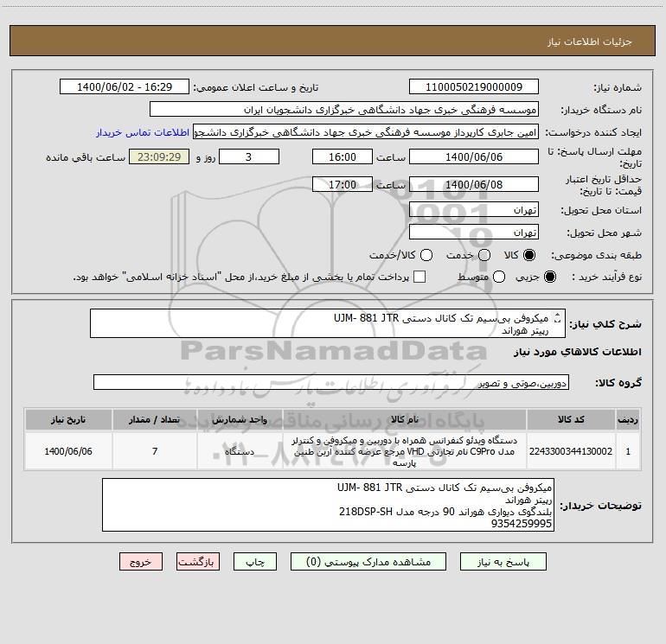Viewport: 666px width, 644px height.
Task: Click the بازگشت back button
Action: (198, 562)
